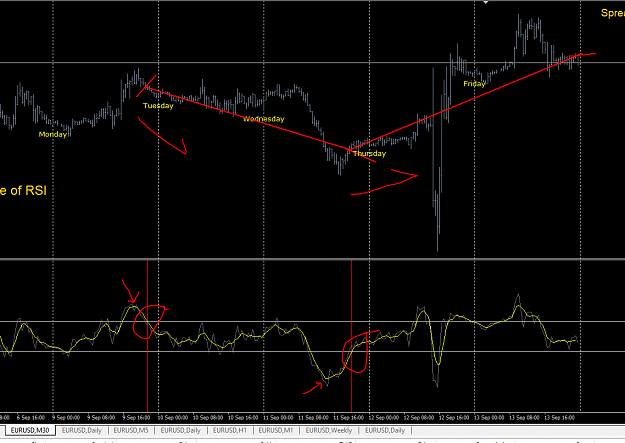Open the EURUSD,Weekly chart tab
The image size is (625, 443).
[329, 431]
